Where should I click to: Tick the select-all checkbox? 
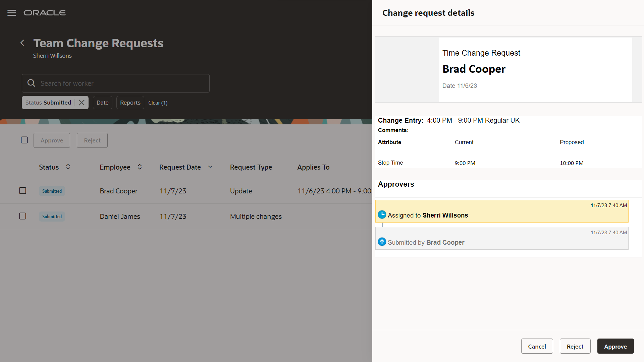coord(24,140)
